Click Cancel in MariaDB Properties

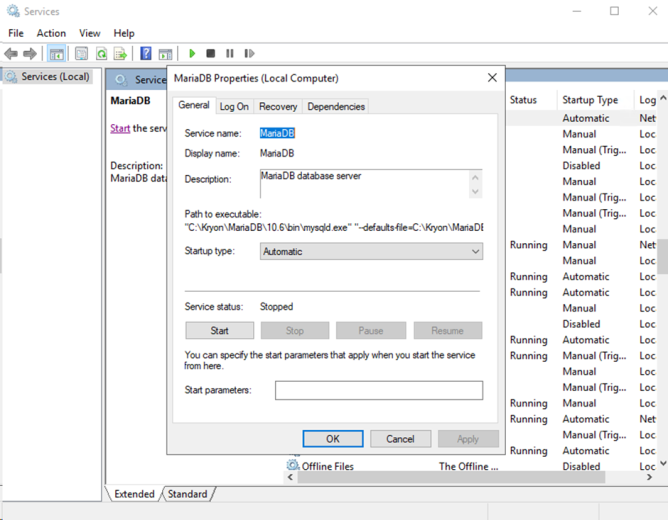400,439
